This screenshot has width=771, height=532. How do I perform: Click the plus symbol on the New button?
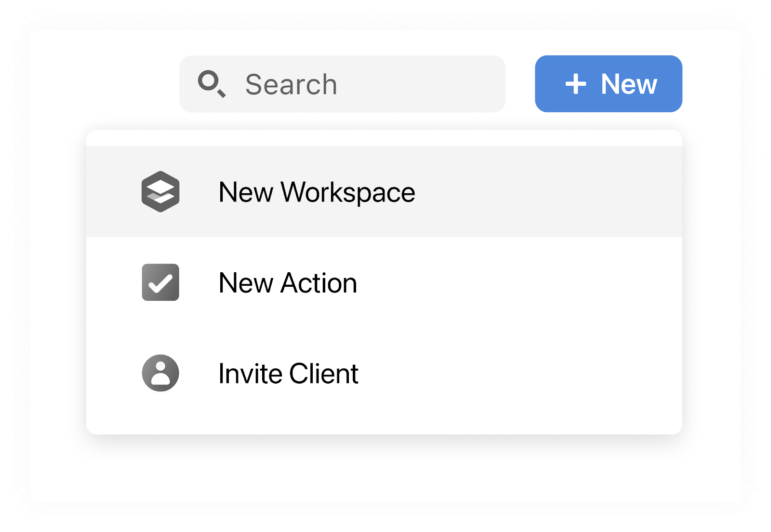576,84
